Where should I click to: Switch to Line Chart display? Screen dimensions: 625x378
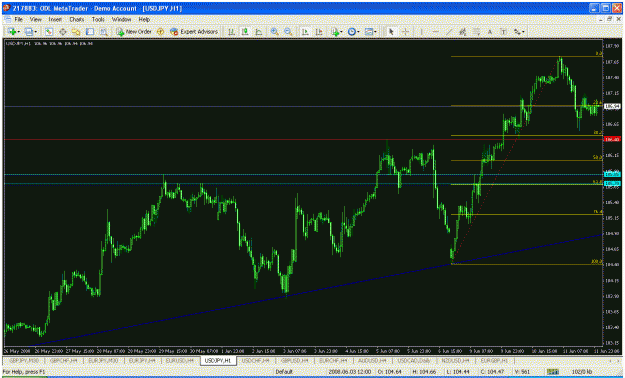pyautogui.click(x=259, y=32)
